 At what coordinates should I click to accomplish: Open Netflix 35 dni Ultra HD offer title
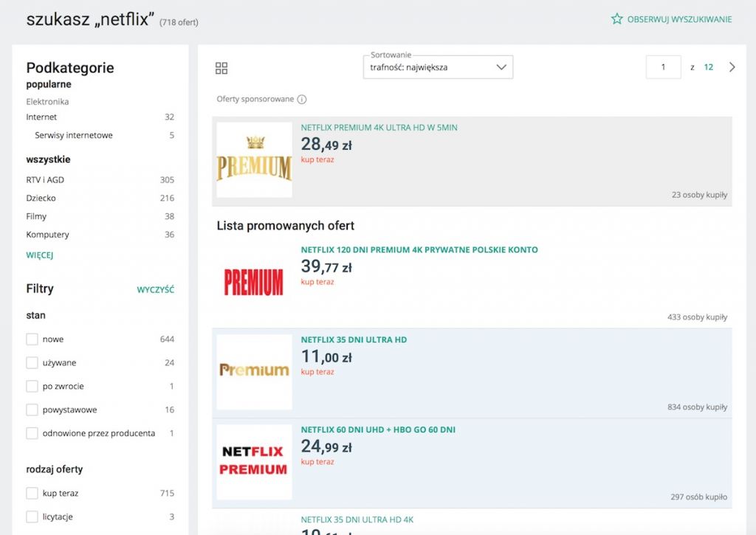tap(354, 339)
